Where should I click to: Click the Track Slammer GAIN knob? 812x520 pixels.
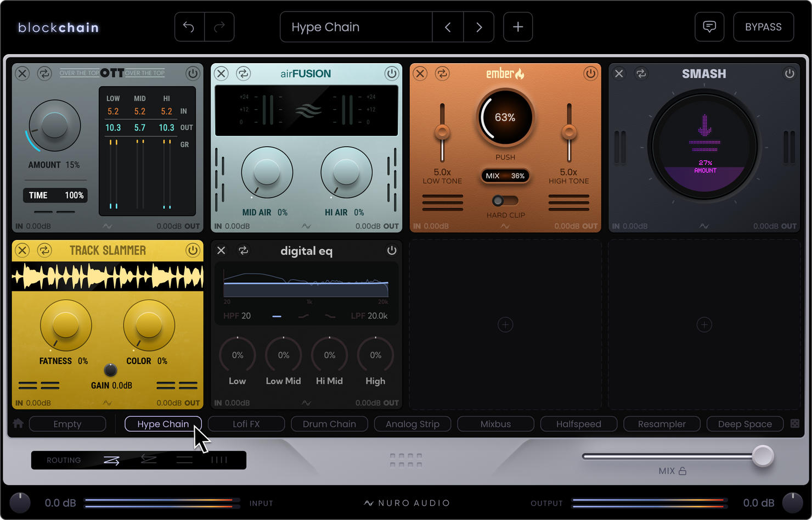tap(110, 370)
